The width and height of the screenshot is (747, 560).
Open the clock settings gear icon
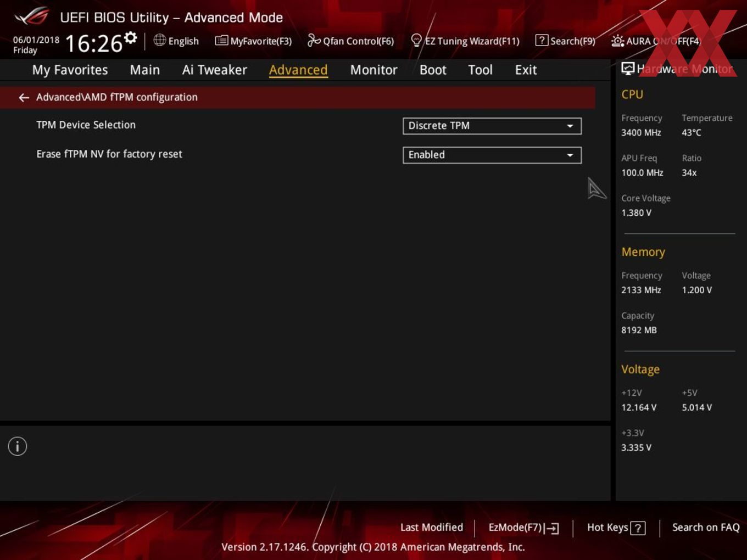[130, 38]
